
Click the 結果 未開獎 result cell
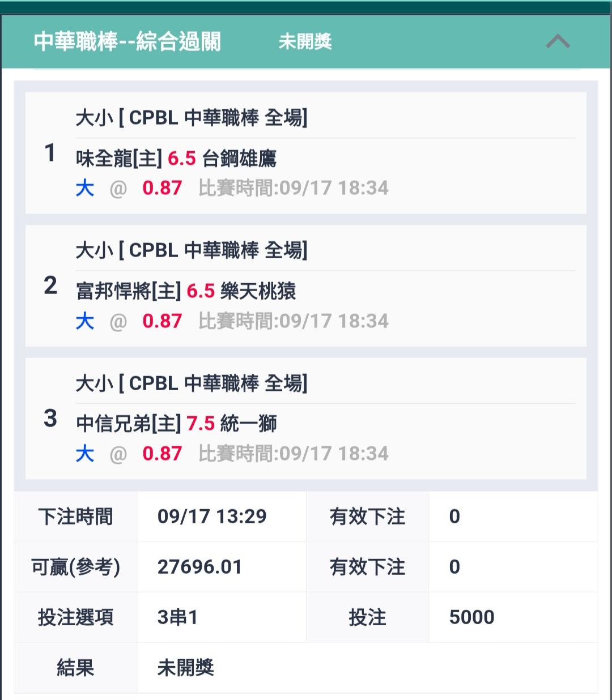click(x=185, y=668)
